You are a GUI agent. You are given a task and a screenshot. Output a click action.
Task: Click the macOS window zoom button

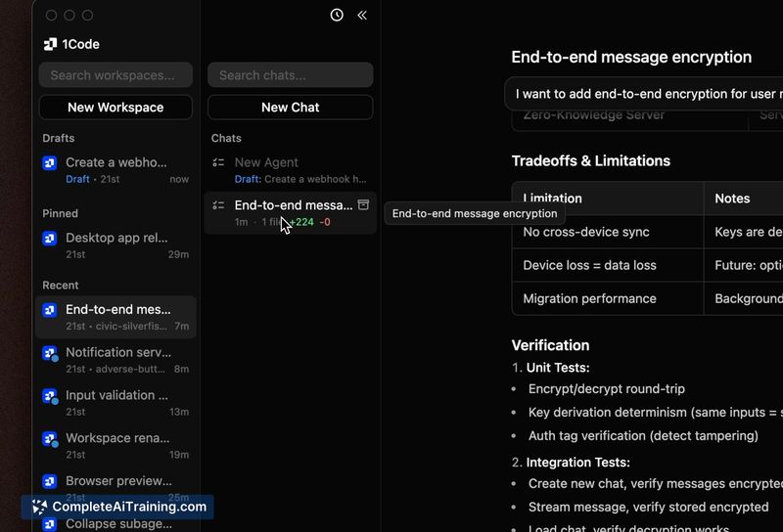click(x=87, y=16)
